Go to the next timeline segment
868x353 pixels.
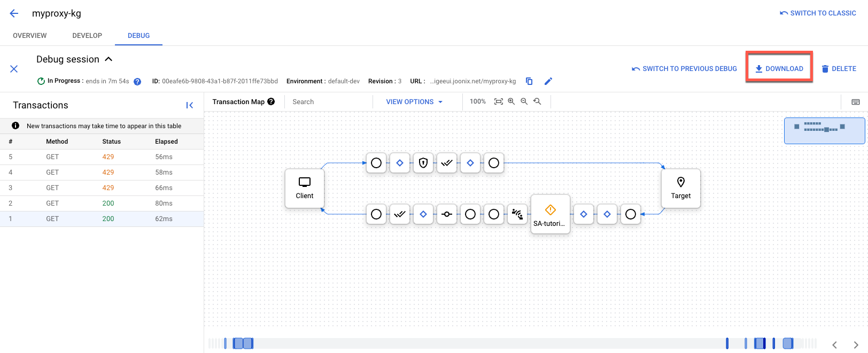pyautogui.click(x=856, y=345)
